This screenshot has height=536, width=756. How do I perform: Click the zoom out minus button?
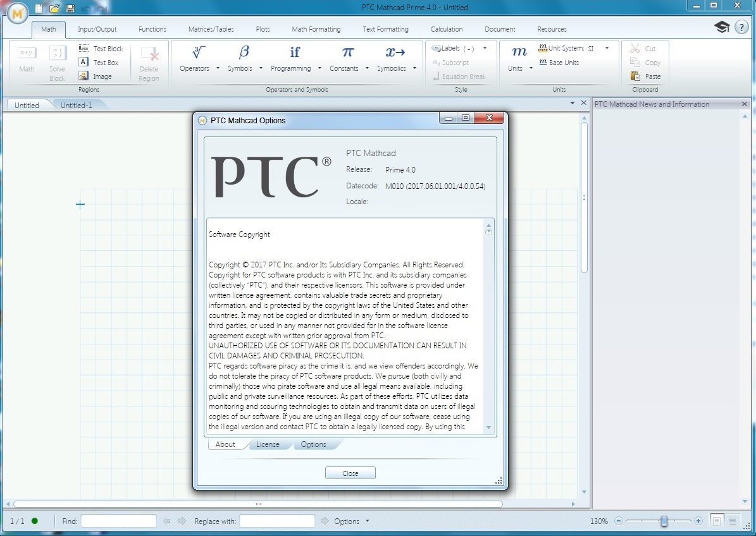tap(619, 521)
